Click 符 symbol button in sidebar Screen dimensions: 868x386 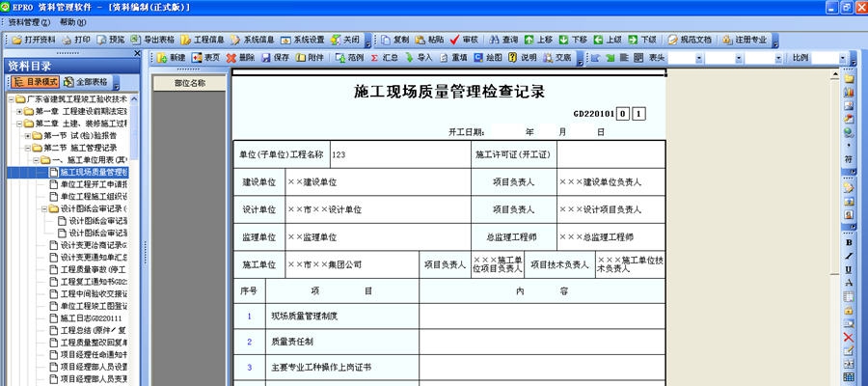[x=849, y=159]
